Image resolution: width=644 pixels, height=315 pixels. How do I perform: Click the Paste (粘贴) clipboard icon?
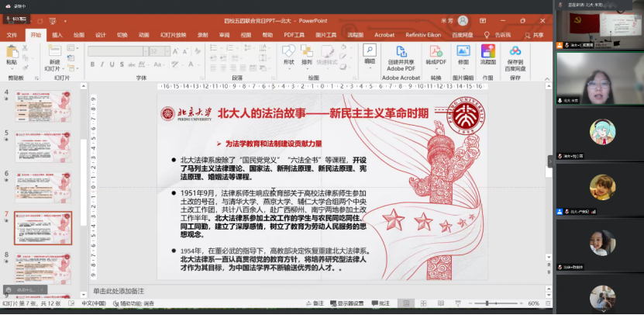(12, 52)
